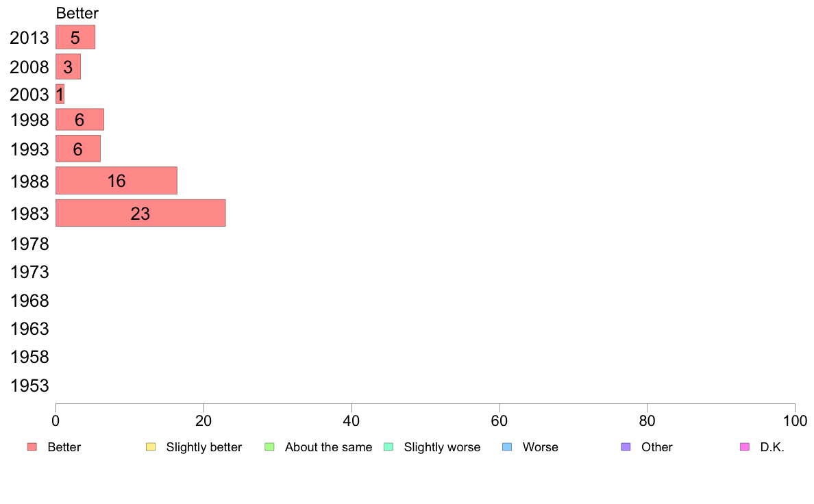The image size is (814, 504).
Task: Select the 2013 bar showing 5
Action: (75, 38)
